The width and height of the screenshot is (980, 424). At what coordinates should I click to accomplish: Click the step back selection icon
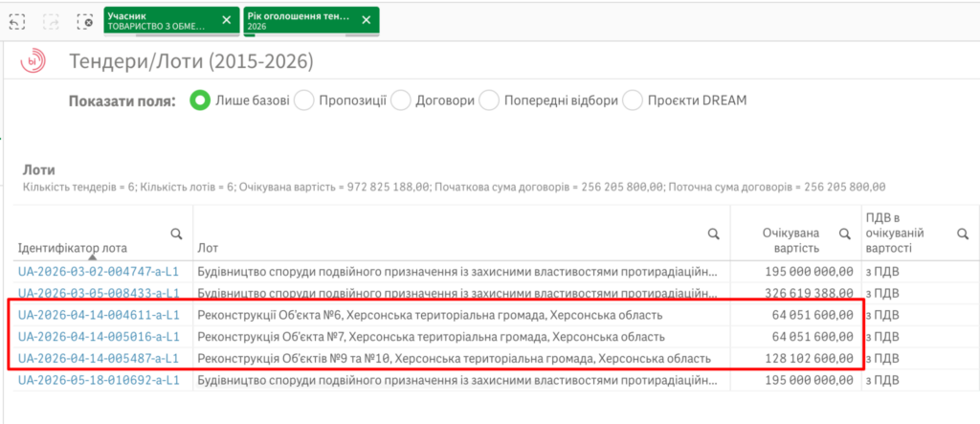(17, 22)
